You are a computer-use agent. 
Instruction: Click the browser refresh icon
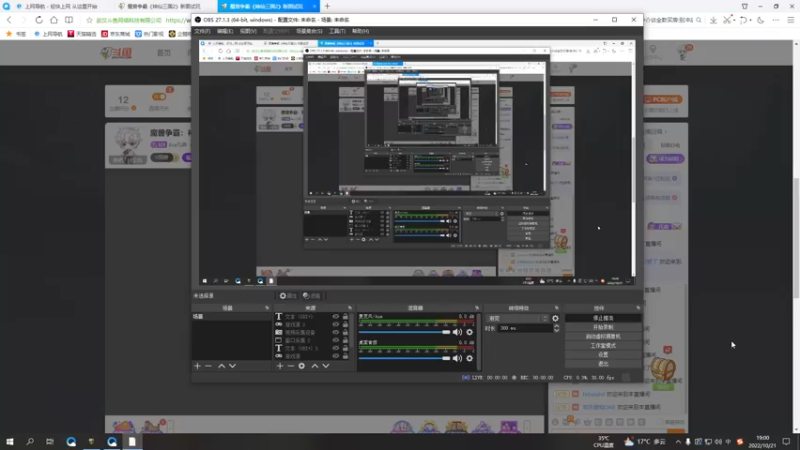click(x=39, y=20)
